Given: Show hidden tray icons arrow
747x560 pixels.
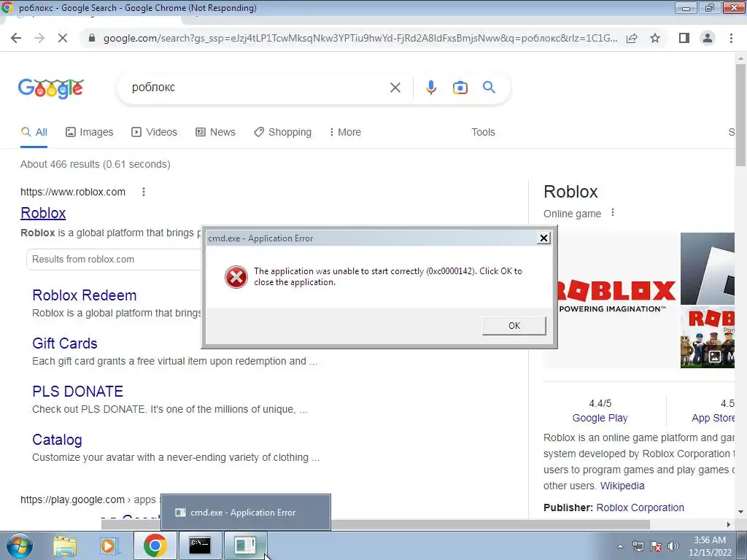Looking at the screenshot, I should coord(620,546).
